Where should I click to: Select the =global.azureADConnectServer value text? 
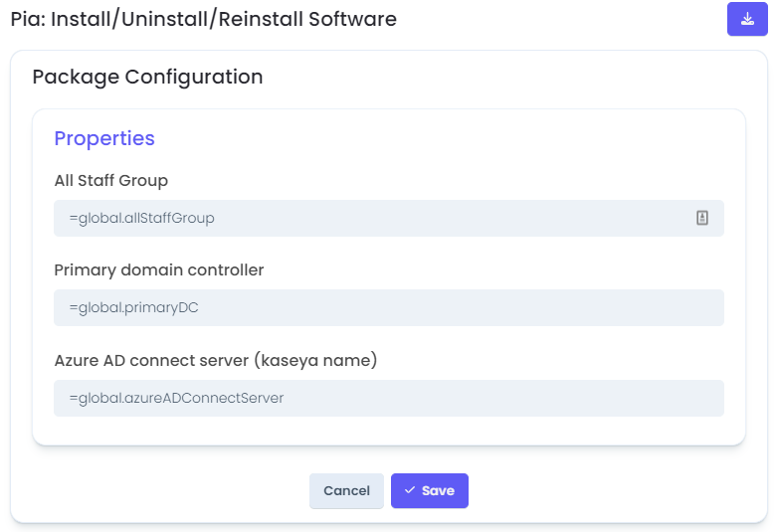(176, 399)
